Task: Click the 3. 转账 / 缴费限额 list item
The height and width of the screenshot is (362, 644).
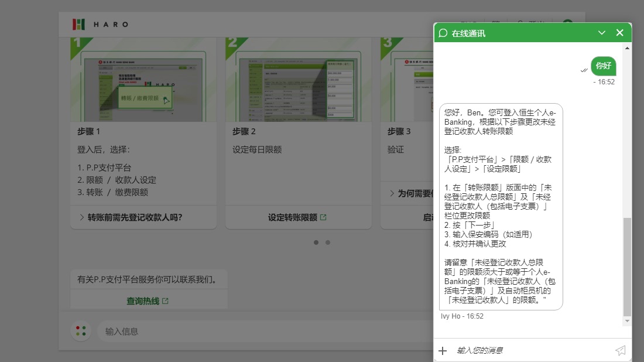Action: coord(112,192)
